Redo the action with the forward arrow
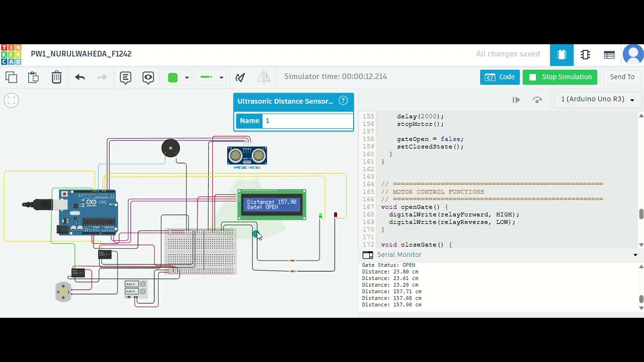This screenshot has width=644, height=362. point(102,77)
